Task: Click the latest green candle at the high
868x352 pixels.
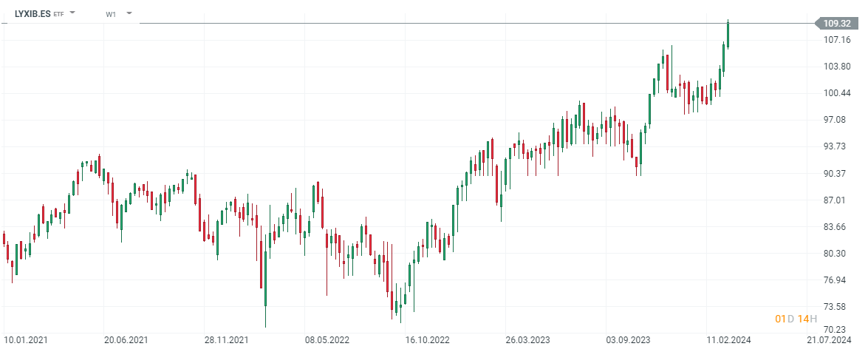Action: click(728, 34)
